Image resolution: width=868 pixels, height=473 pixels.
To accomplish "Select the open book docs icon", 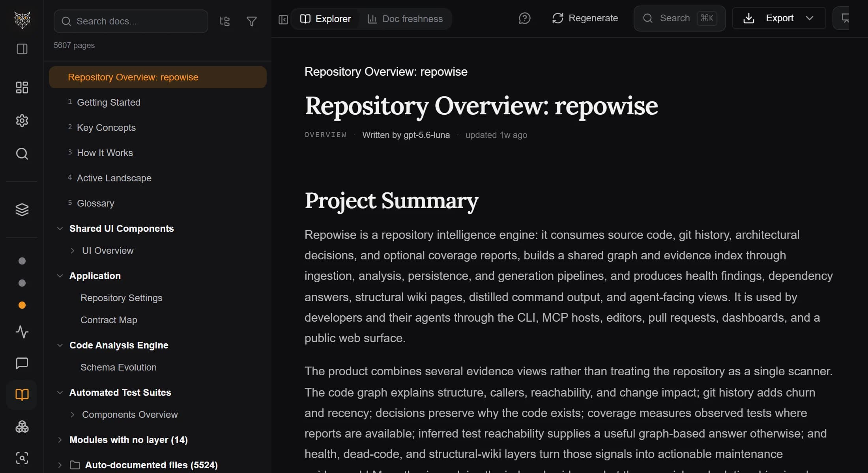I will pos(22,395).
